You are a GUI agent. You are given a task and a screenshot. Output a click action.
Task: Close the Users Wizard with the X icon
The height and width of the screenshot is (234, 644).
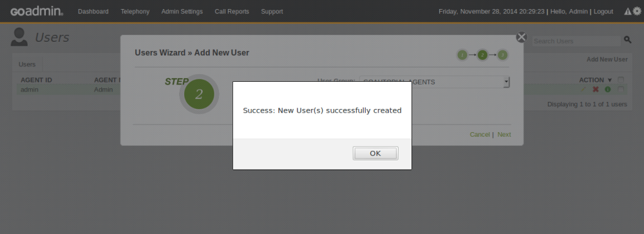pyautogui.click(x=522, y=37)
